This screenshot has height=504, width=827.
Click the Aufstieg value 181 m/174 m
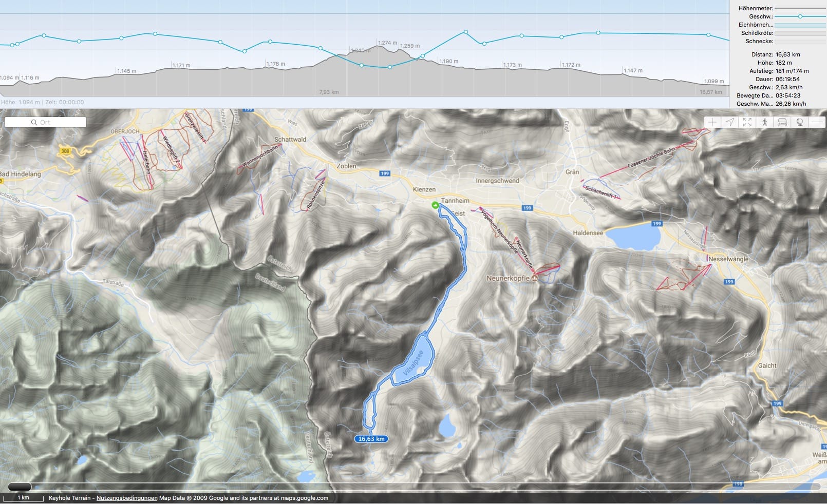click(792, 71)
